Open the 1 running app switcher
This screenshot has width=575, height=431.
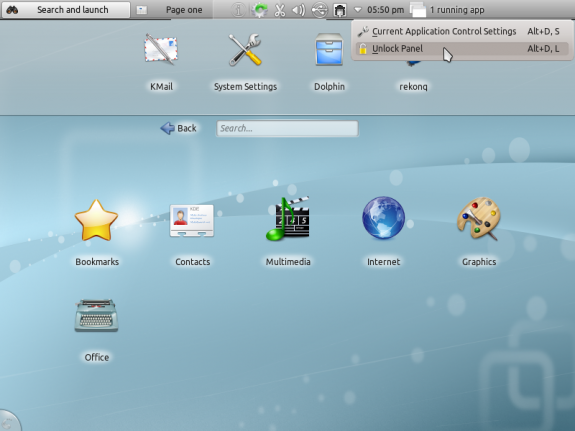coord(447,10)
